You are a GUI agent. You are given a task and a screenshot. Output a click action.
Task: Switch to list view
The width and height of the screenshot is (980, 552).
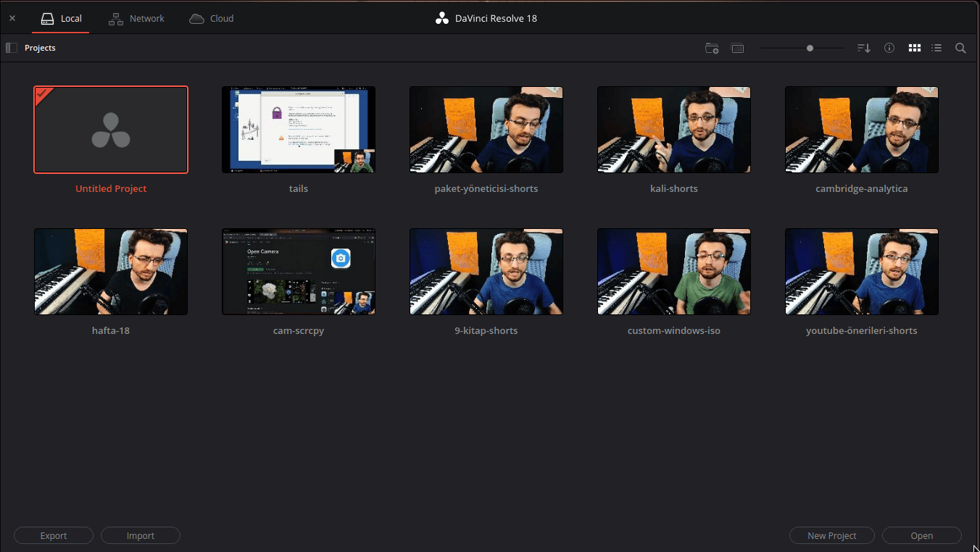937,48
